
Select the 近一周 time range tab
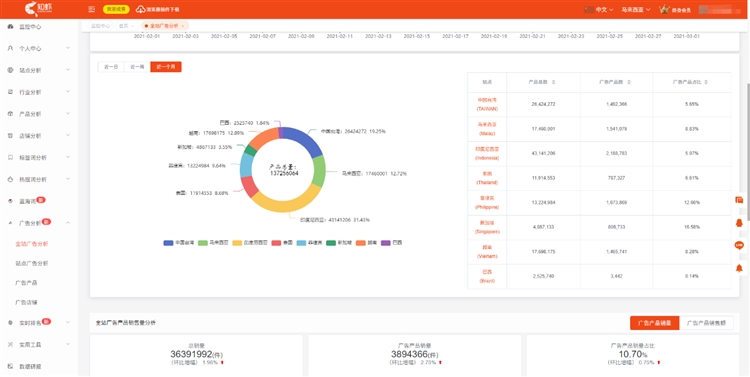(x=137, y=67)
